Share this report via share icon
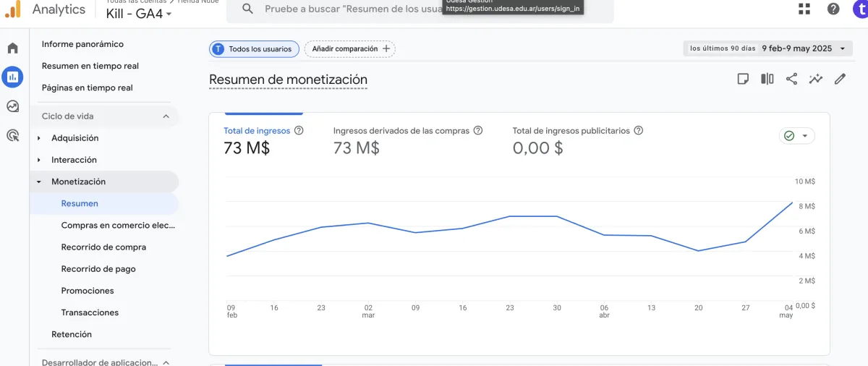This screenshot has width=868, height=366. point(791,79)
